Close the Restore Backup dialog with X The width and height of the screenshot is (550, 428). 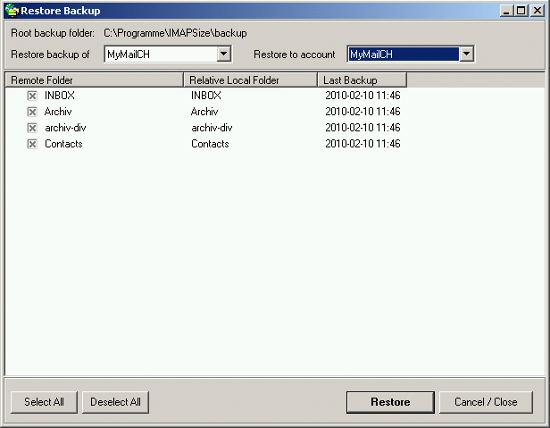click(x=537, y=11)
